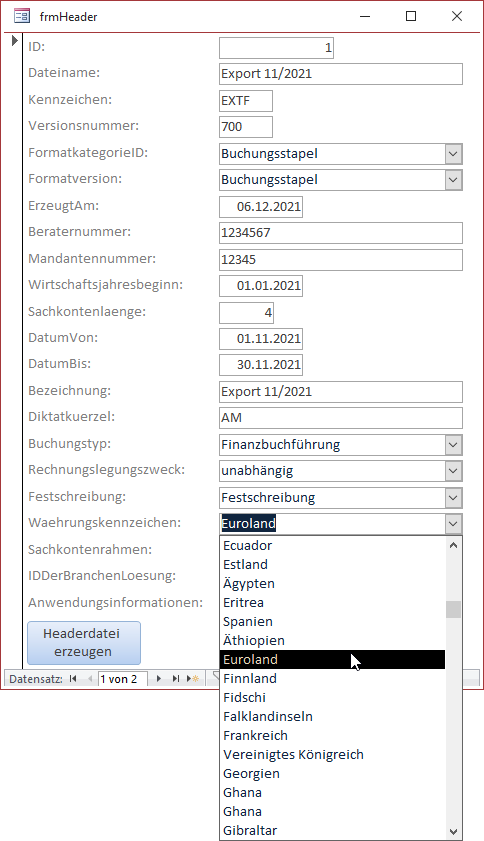Open the Buchungstyp dropdown arrow

click(453, 445)
